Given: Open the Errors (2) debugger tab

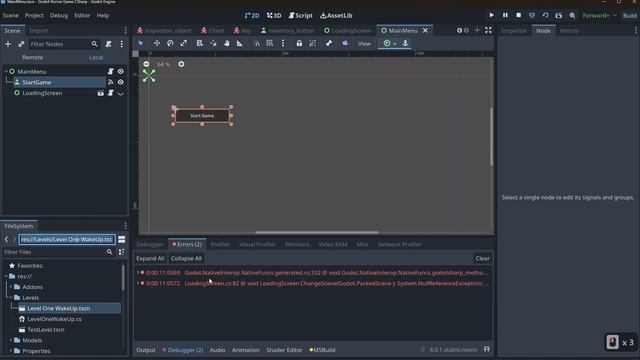Looking at the screenshot, I should 187,244.
